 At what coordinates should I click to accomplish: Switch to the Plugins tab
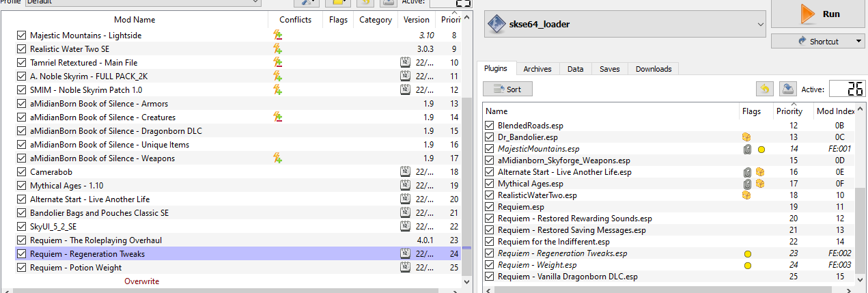point(495,68)
